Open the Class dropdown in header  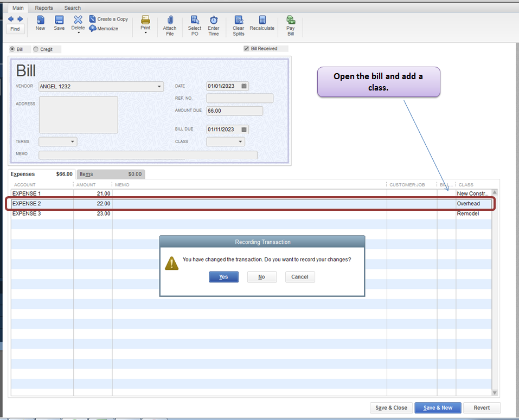point(240,141)
